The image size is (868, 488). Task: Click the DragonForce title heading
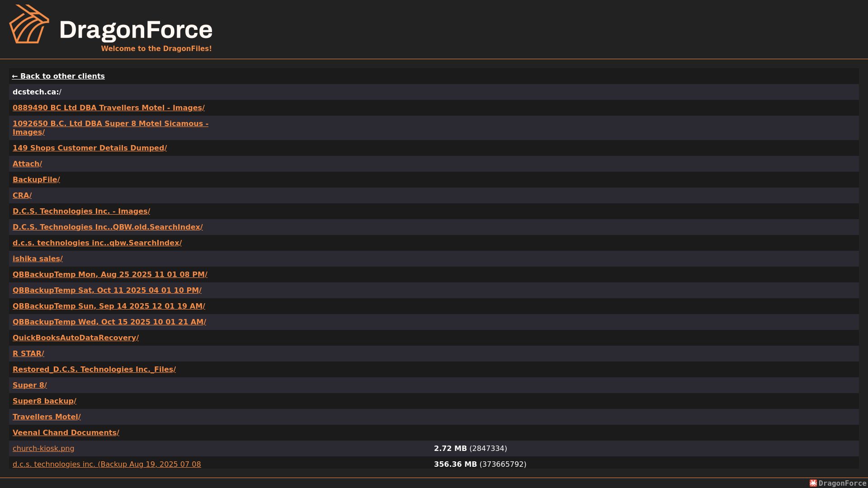136,30
